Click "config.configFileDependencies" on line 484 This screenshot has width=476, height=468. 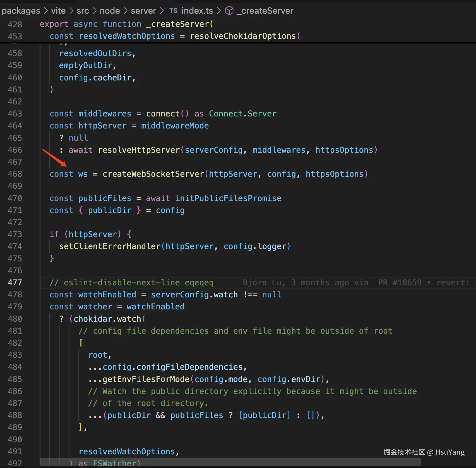point(173,367)
